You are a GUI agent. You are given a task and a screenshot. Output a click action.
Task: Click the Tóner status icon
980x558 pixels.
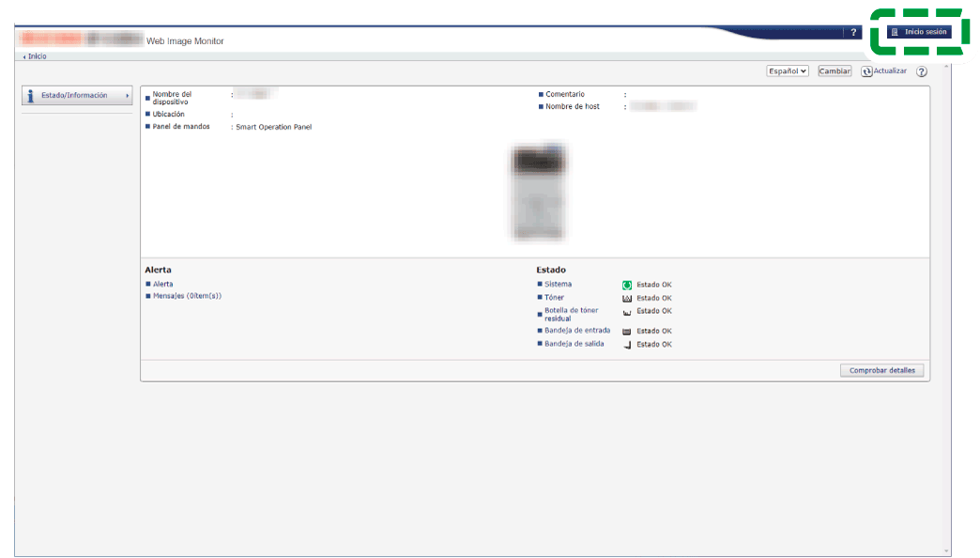click(627, 298)
